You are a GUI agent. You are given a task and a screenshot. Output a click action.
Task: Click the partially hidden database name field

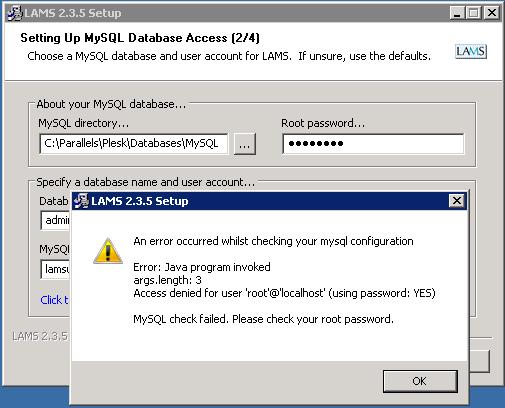click(55, 220)
